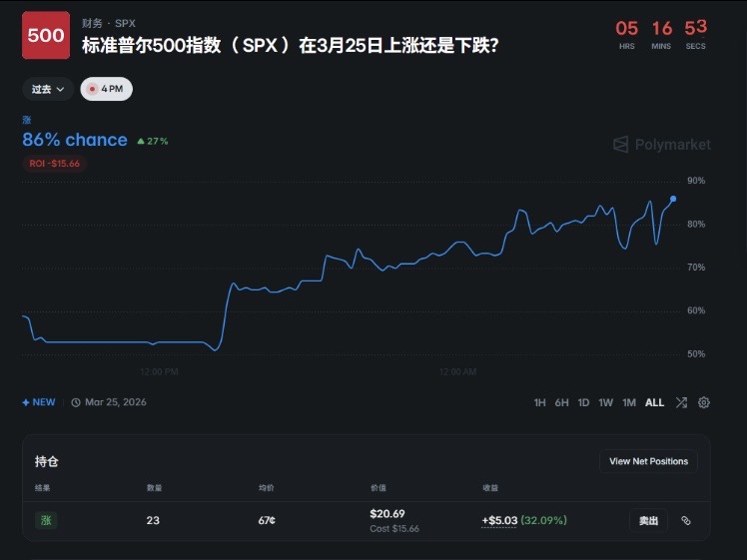Click the 收益 column header
The width and height of the screenshot is (747, 560).
[x=490, y=487]
